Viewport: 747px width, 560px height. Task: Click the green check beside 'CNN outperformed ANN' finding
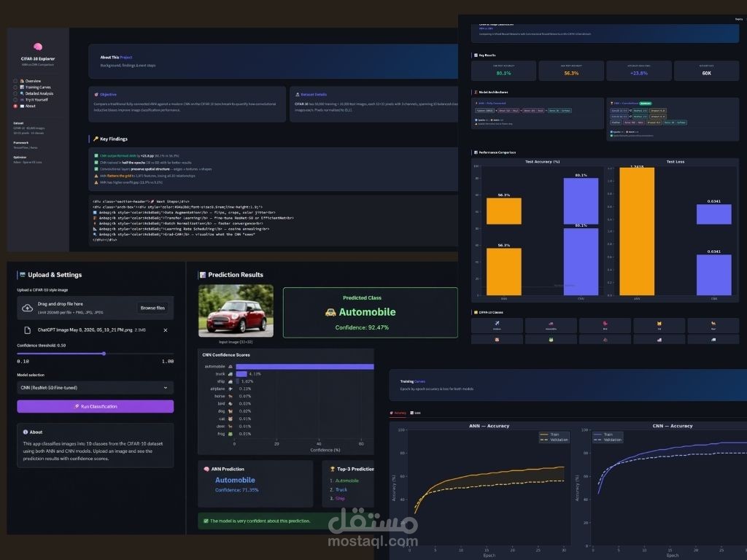(96, 156)
